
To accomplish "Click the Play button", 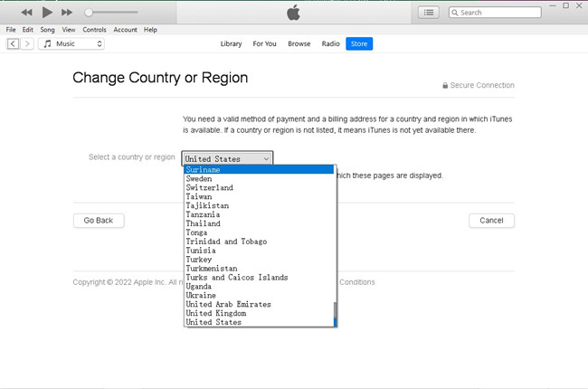I will (x=47, y=13).
